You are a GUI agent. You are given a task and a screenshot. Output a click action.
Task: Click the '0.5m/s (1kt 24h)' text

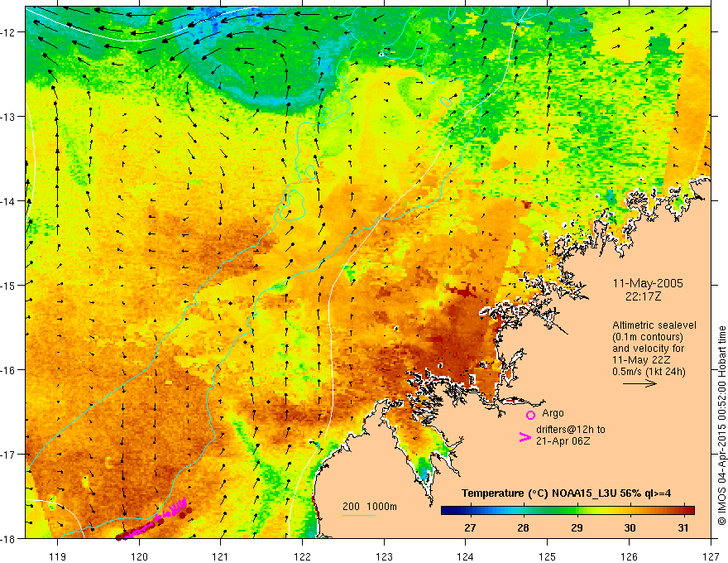click(x=649, y=371)
